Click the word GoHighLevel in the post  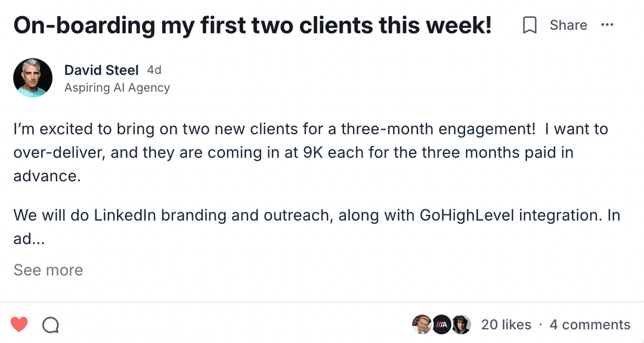467,215
